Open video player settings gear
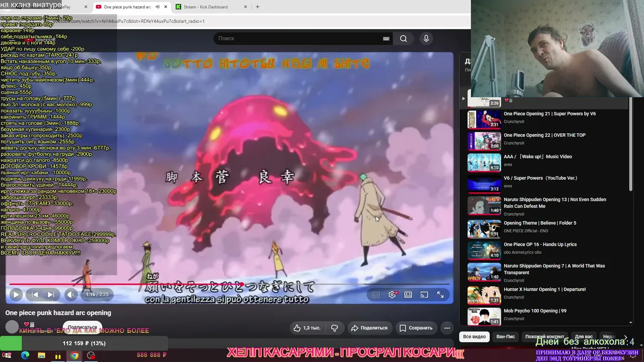 (392, 295)
